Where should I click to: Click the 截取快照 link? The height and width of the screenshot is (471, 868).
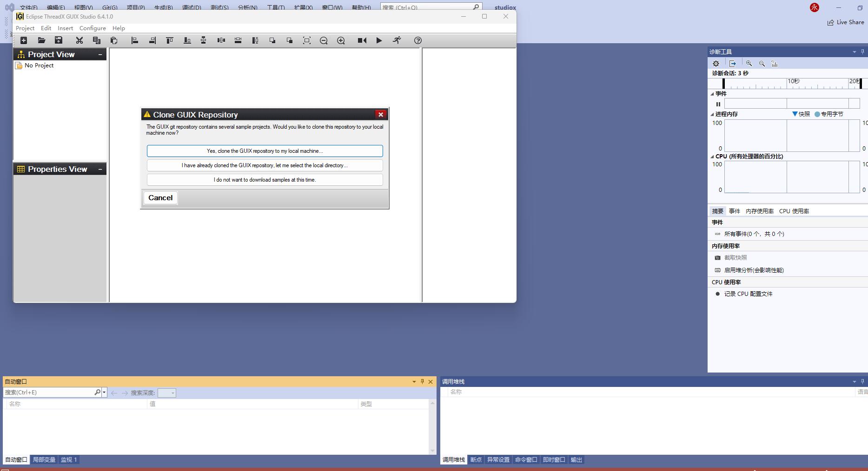pyautogui.click(x=735, y=258)
